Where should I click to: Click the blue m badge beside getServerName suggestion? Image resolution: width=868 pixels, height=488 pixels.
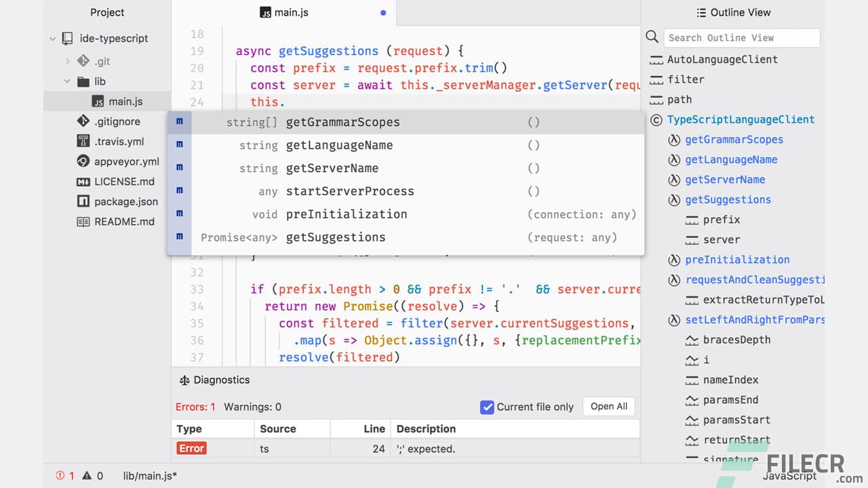click(179, 167)
